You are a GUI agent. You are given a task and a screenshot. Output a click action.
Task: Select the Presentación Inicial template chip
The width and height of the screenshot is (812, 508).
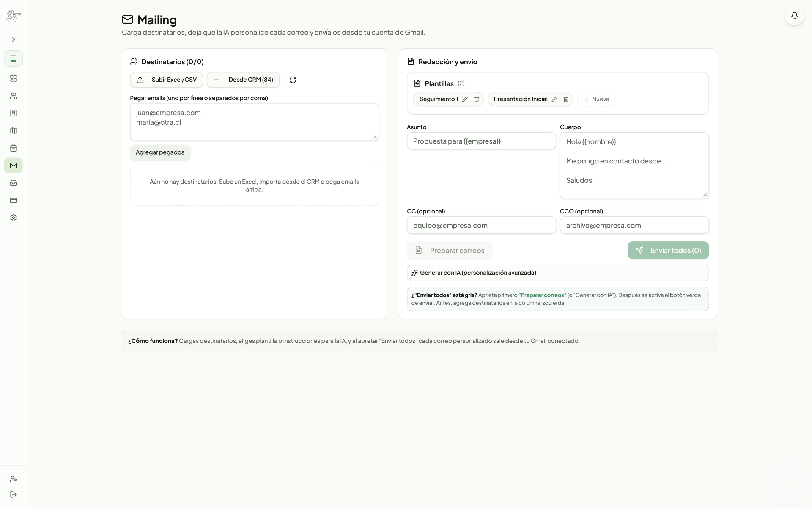[521, 99]
